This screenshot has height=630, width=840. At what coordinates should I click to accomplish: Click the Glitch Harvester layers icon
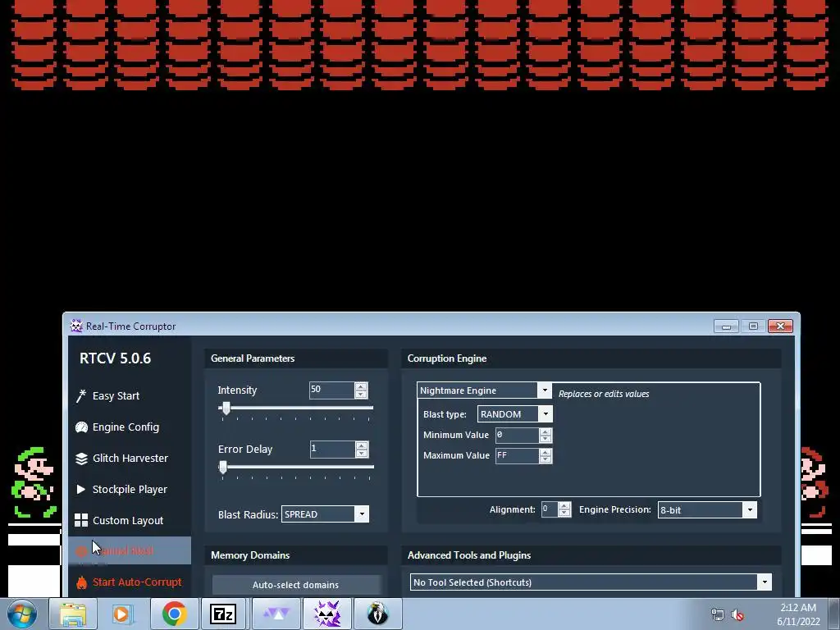coord(81,459)
